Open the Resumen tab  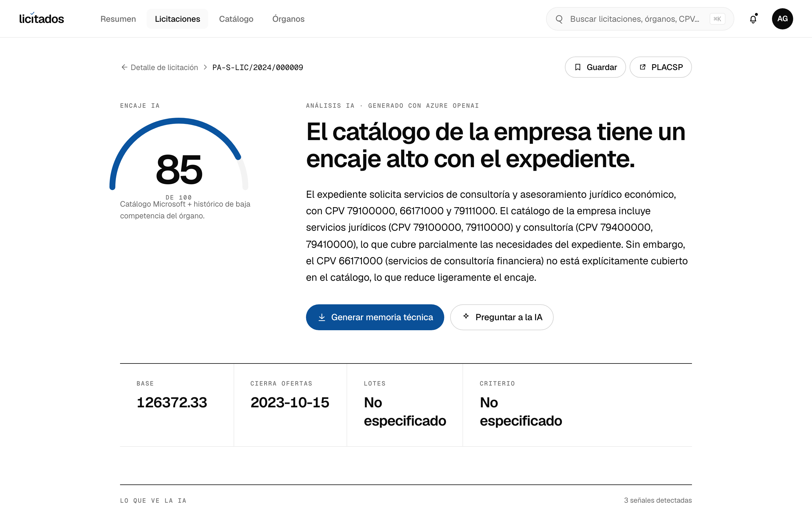click(x=118, y=19)
